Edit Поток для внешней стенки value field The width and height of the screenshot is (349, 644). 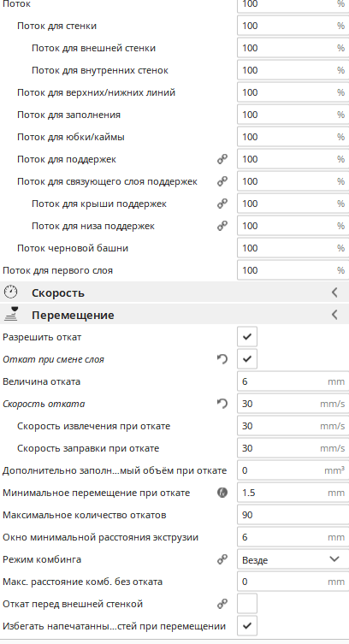coord(293,48)
